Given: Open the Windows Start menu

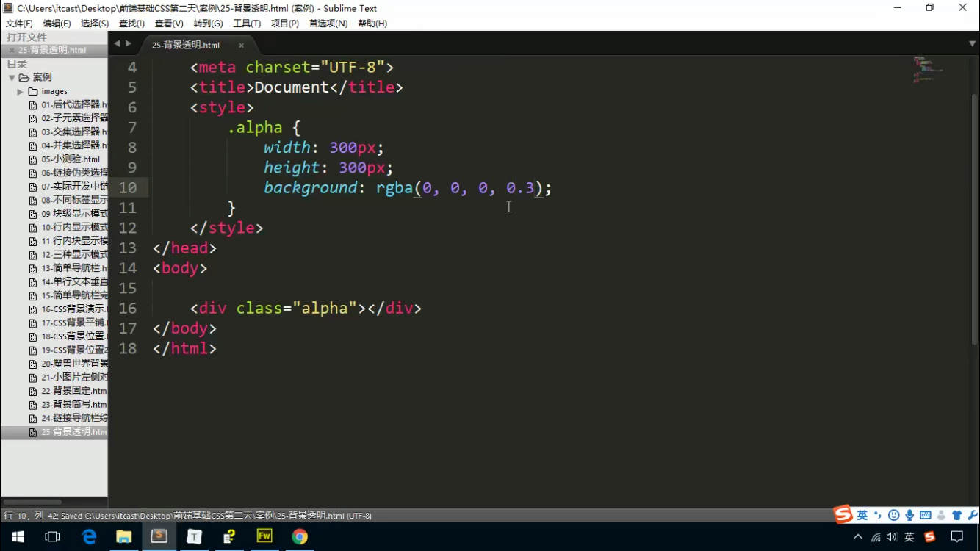Looking at the screenshot, I should (x=18, y=537).
